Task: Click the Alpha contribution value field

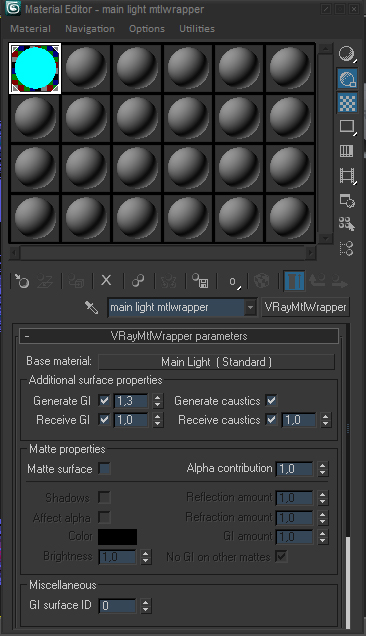Action: pos(295,469)
